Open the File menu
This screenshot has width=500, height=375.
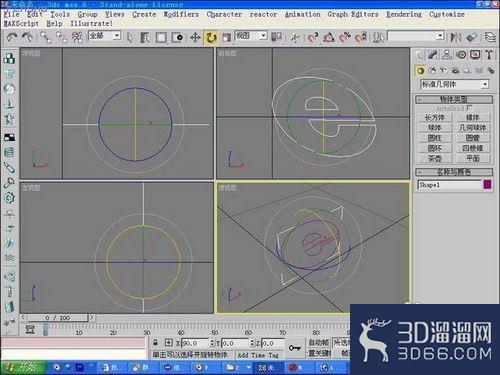pos(12,14)
